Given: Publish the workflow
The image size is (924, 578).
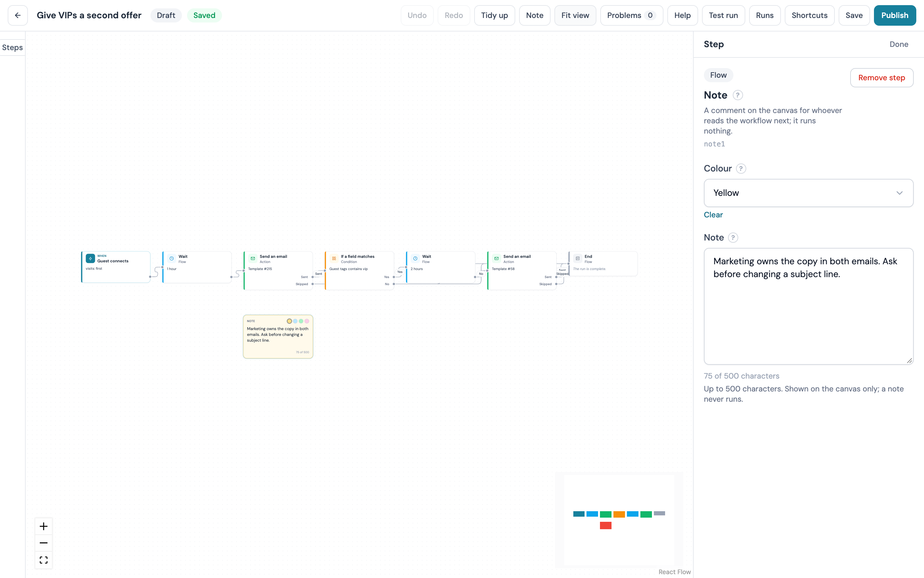Looking at the screenshot, I should [894, 15].
